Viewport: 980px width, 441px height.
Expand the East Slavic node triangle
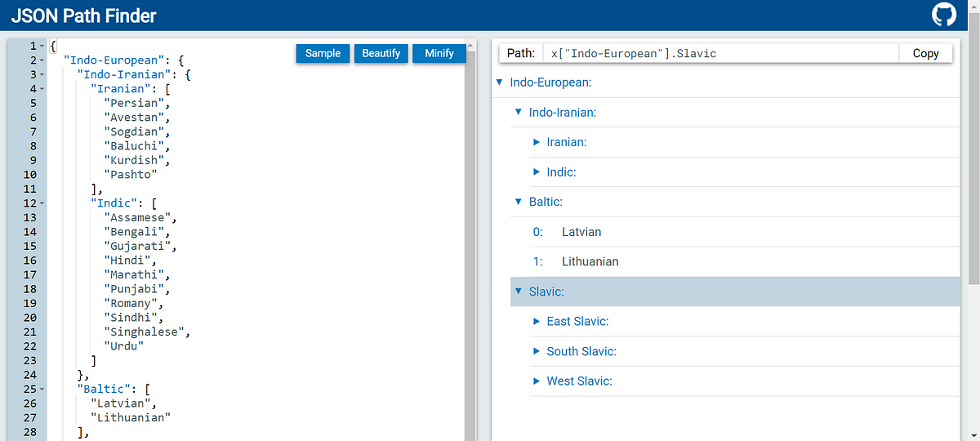click(x=537, y=321)
